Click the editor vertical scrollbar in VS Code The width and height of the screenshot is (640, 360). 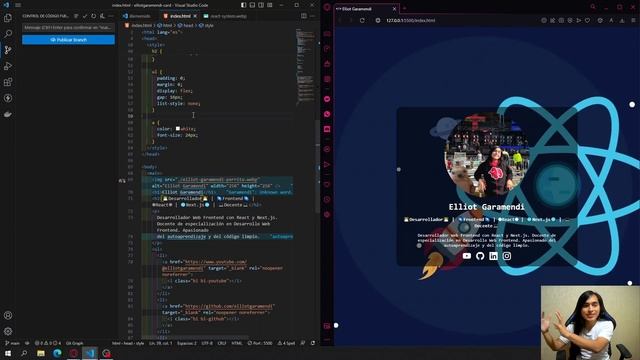[317, 167]
